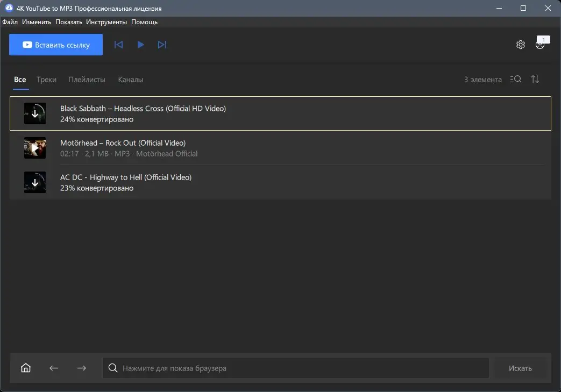Open sort order arrows icon
The image size is (561, 392).
[x=535, y=80]
